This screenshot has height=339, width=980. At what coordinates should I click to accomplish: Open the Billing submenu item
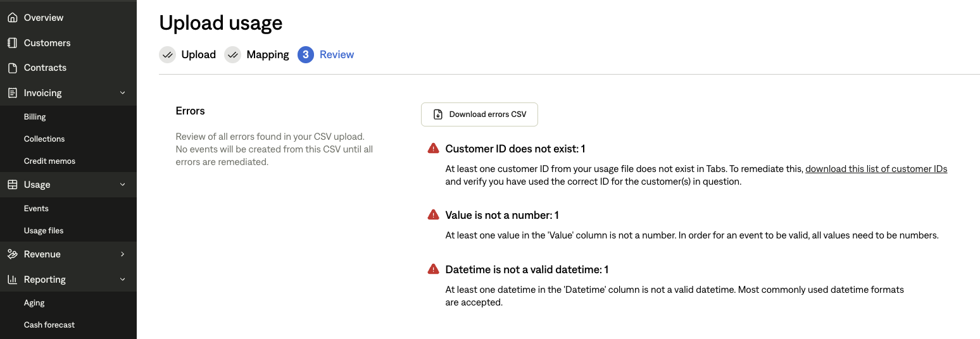[35, 117]
